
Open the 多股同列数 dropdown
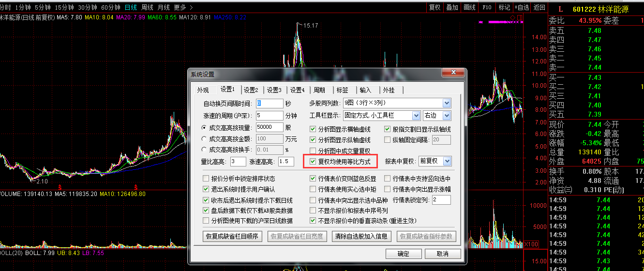[446, 103]
